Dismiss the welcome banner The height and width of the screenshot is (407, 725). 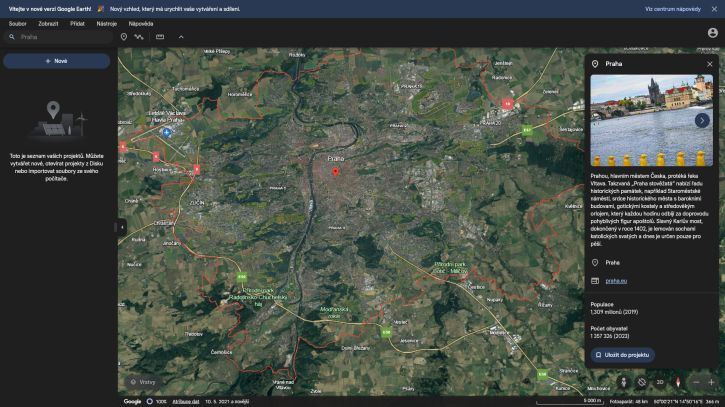click(714, 9)
